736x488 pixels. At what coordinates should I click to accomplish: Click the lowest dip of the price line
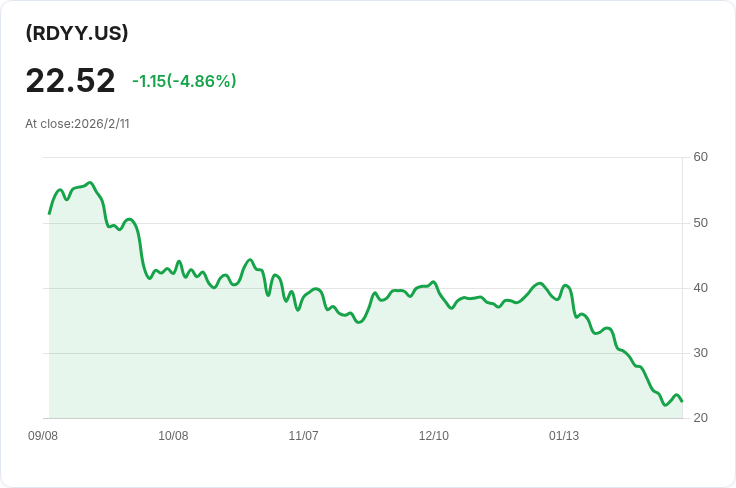point(665,405)
